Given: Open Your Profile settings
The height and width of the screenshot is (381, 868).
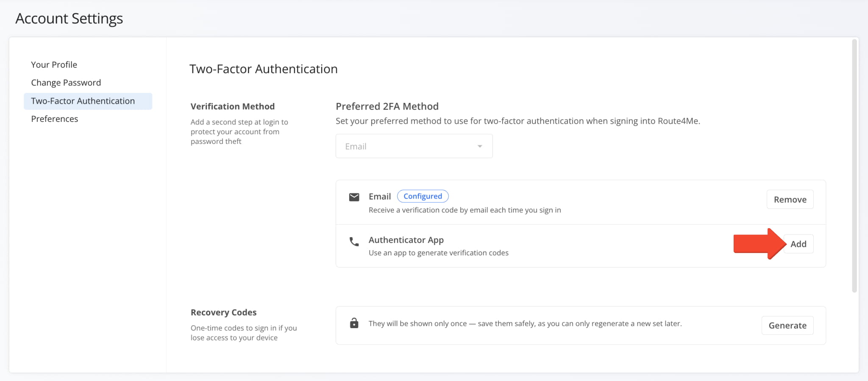Looking at the screenshot, I should [54, 65].
